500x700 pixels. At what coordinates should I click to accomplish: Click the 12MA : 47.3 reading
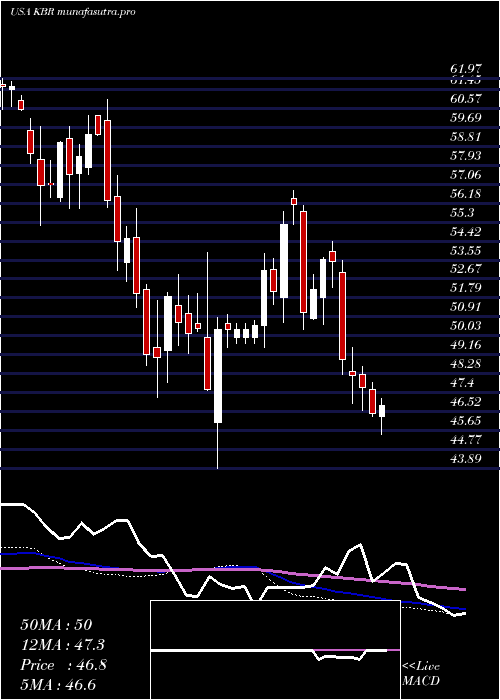(63, 645)
